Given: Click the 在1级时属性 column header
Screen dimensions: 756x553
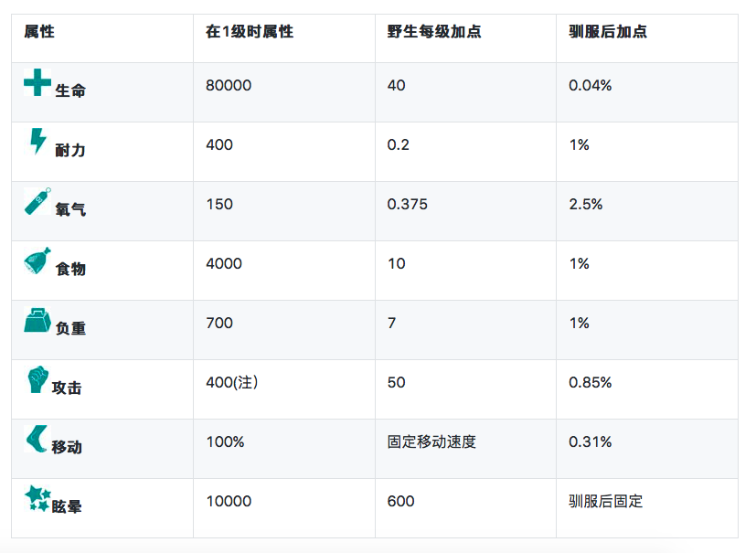Looking at the screenshot, I should (250, 32).
